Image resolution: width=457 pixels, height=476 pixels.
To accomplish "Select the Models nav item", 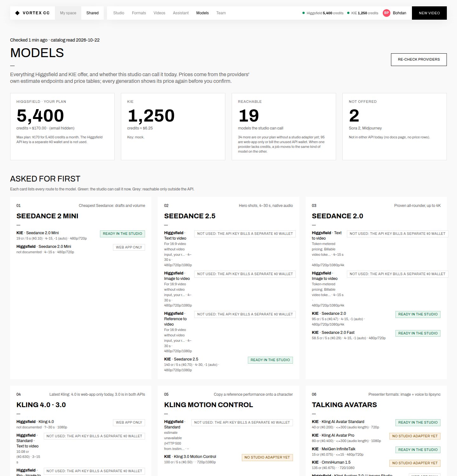I will click(202, 13).
